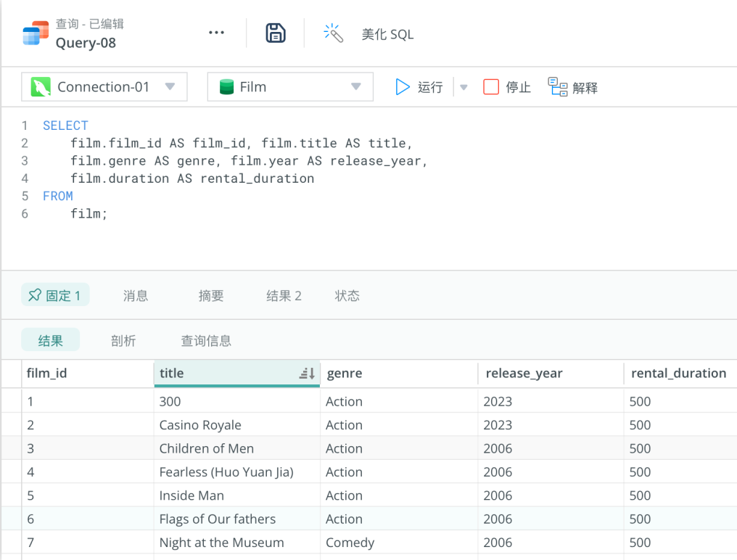Viewport: 737px width, 560px height.
Task: Click the 查询信息 sub-tab
Action: pos(206,340)
